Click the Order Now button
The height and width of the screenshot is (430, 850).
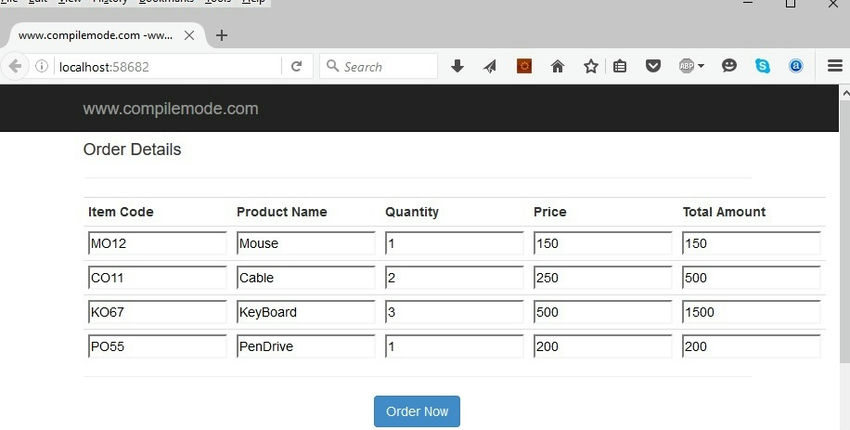(x=417, y=411)
